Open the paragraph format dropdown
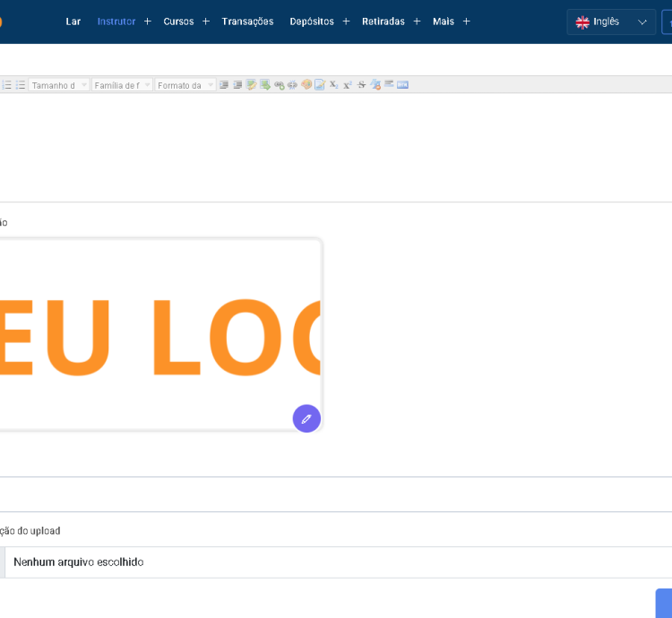The height and width of the screenshot is (618, 672). point(185,85)
